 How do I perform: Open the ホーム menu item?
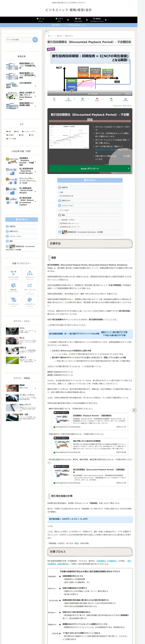click(x=40, y=20)
